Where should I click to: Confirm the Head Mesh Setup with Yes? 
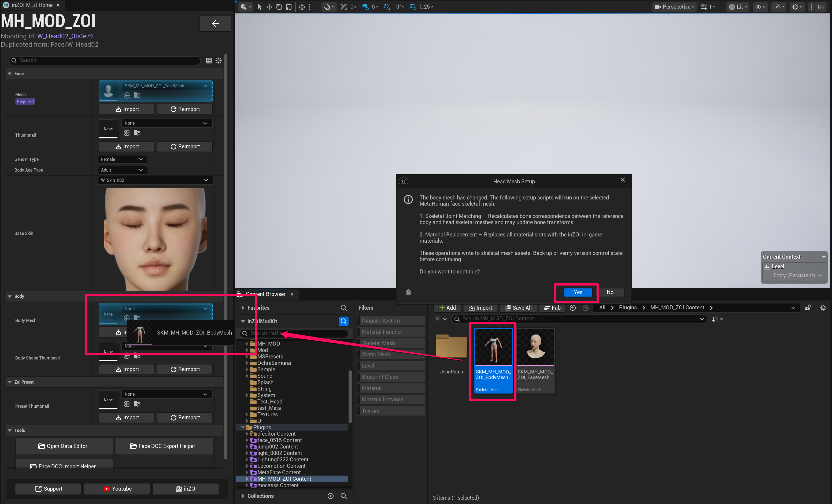pyautogui.click(x=578, y=292)
